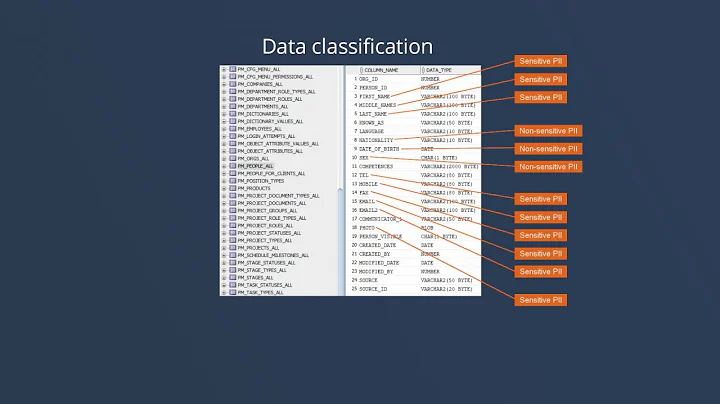Viewport: 720px width, 404px height.
Task: Click the CREATED_DATE column name cell
Action: pyautogui.click(x=377, y=245)
